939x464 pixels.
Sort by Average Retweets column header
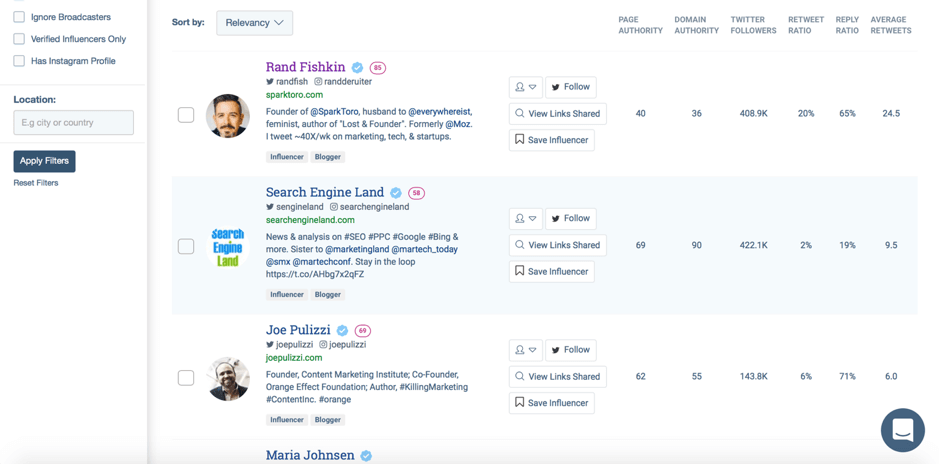tap(891, 25)
